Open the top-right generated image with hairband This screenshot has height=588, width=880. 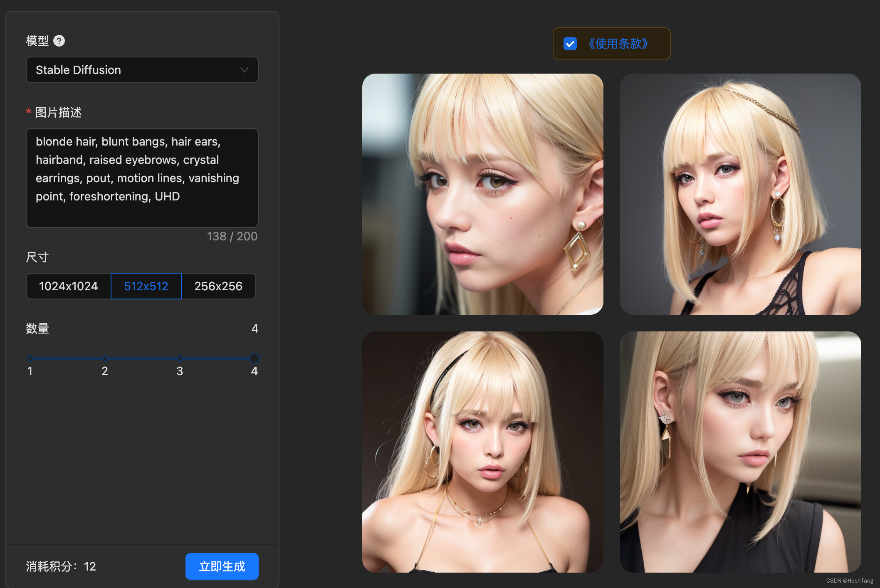coord(741,194)
